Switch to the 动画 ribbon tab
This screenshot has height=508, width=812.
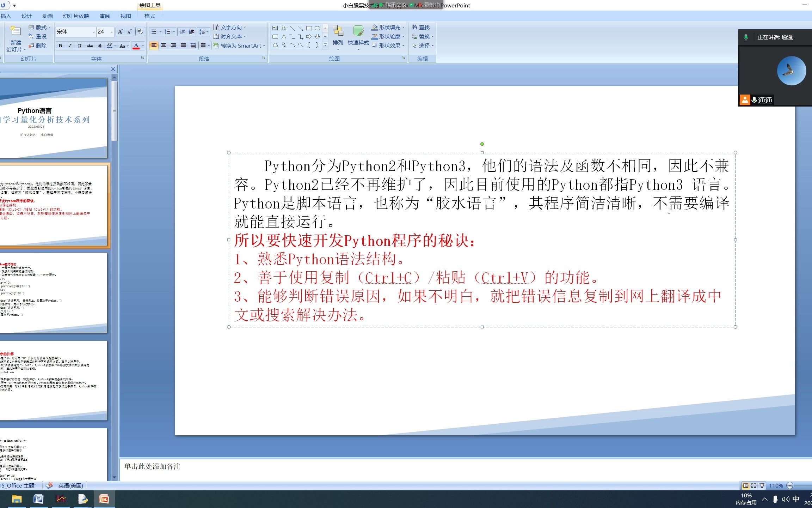click(47, 16)
